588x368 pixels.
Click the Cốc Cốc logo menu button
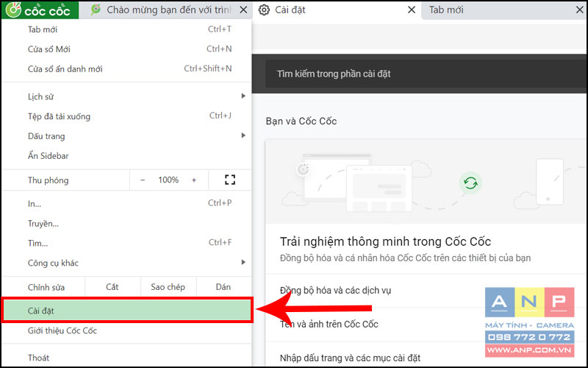coord(40,10)
